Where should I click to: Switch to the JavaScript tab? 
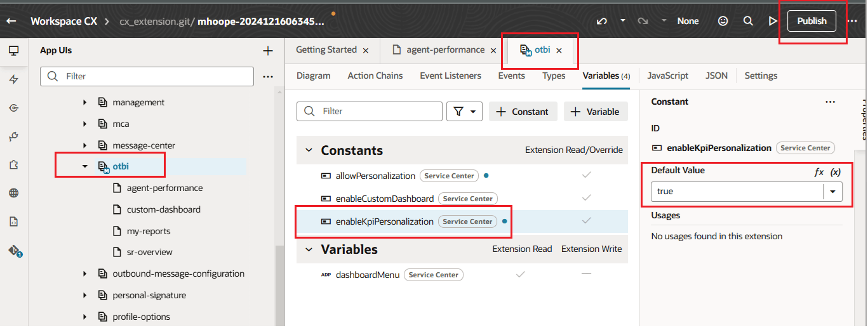(667, 76)
